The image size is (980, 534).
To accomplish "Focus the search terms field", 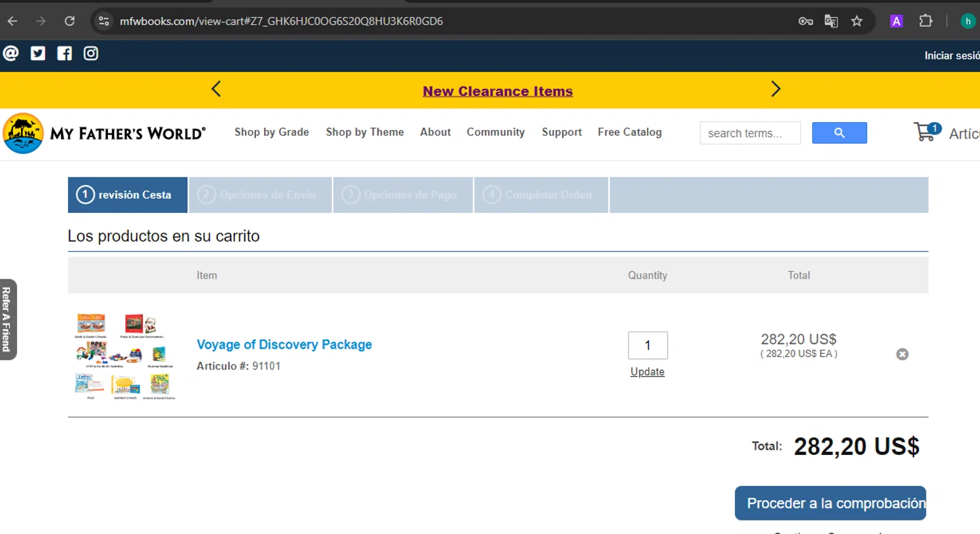I will coord(750,133).
